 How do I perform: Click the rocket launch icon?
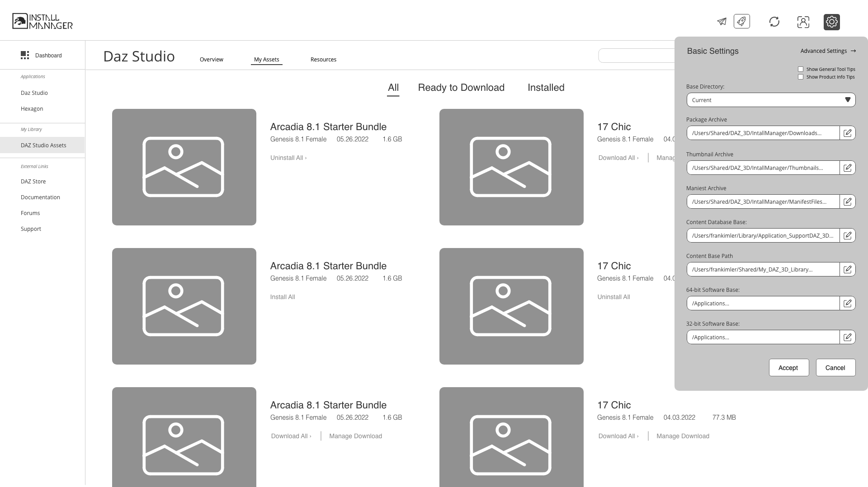click(742, 21)
